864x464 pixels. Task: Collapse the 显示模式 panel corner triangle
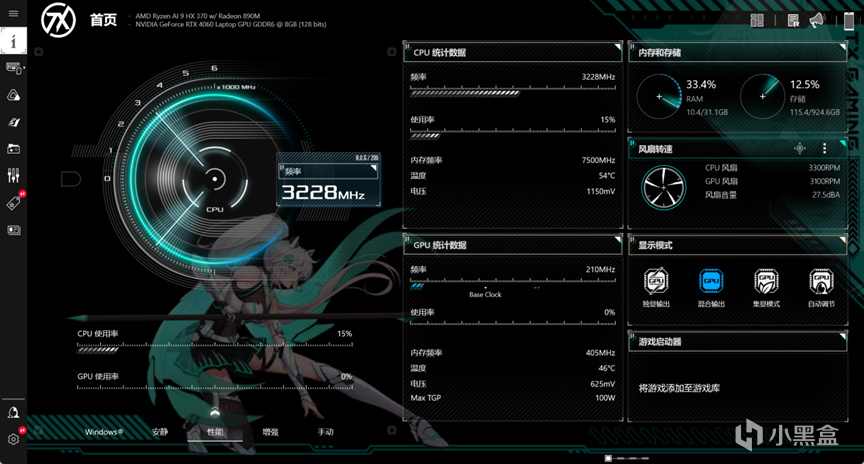click(843, 240)
